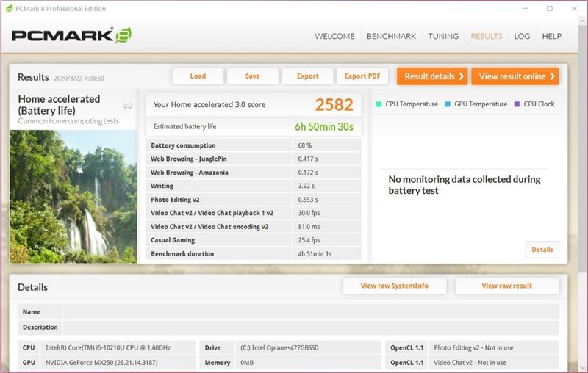Screen dimensions: 588x373
Task: Open the Result details arrow button
Action: (432, 76)
